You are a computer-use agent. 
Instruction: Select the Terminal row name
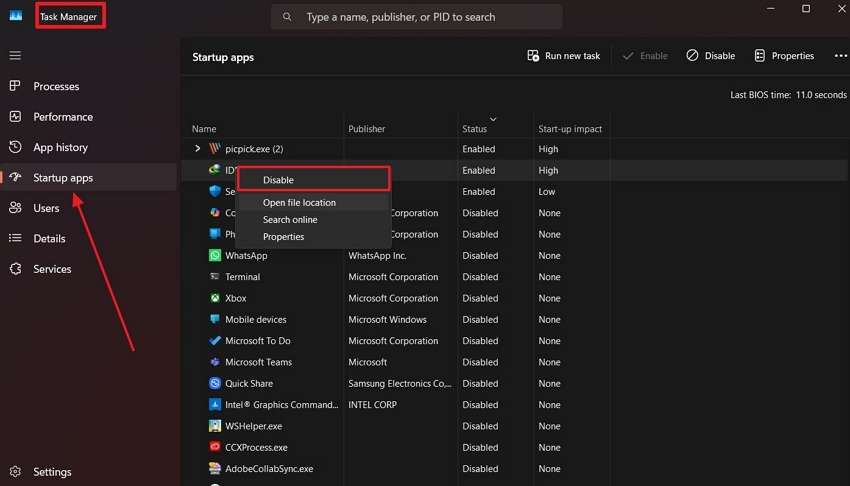(242, 276)
